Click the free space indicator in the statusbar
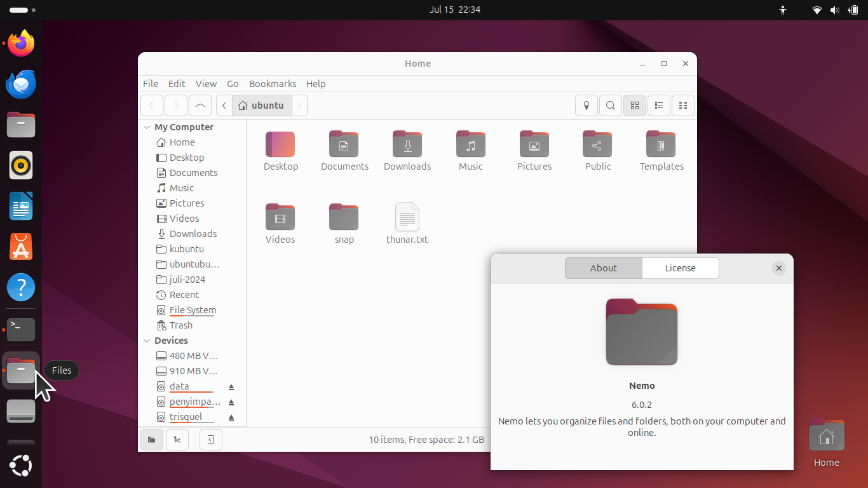This screenshot has width=868, height=488. click(426, 439)
